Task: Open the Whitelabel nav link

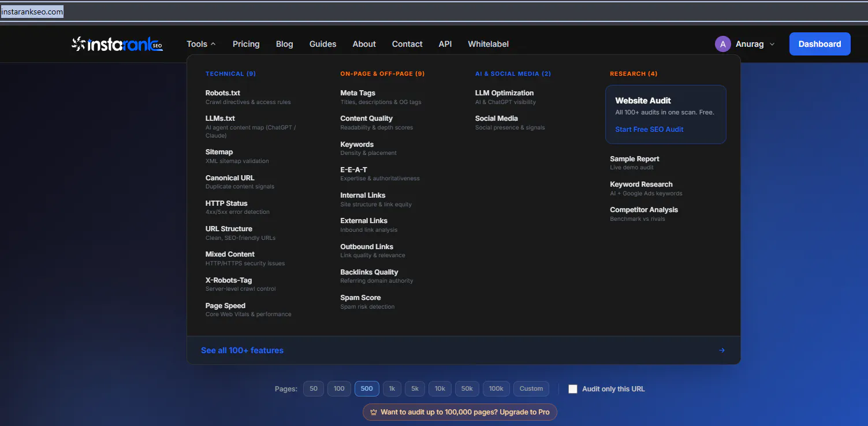Action: click(x=489, y=44)
